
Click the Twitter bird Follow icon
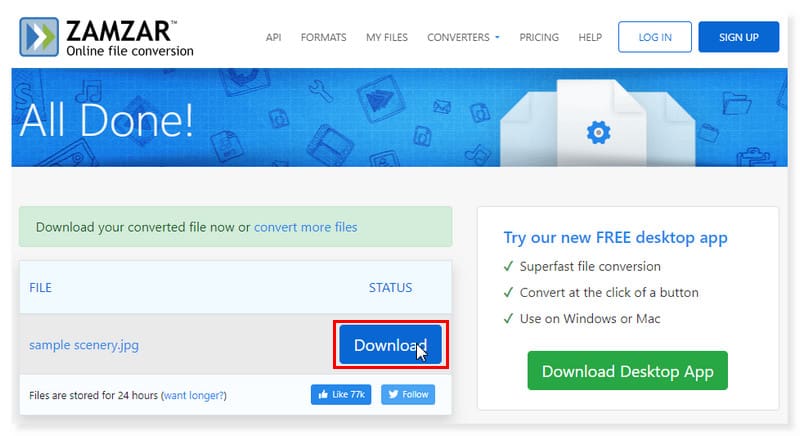pos(393,394)
